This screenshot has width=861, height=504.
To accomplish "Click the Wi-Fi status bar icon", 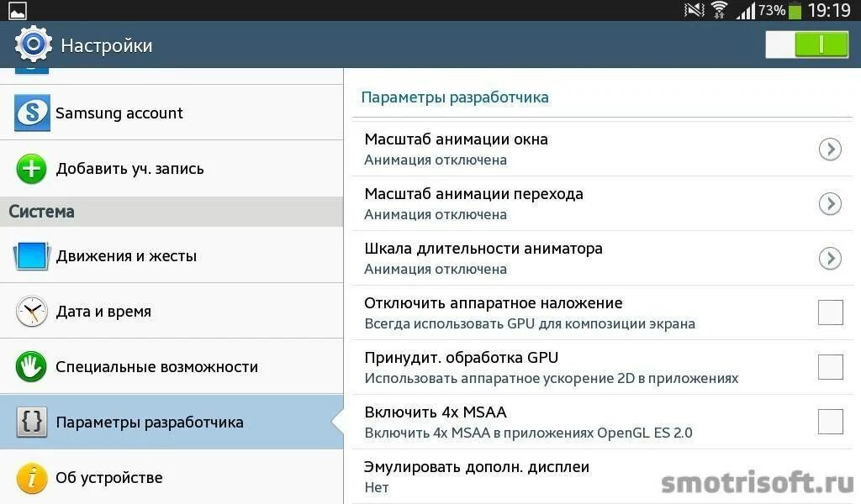I will (x=719, y=10).
